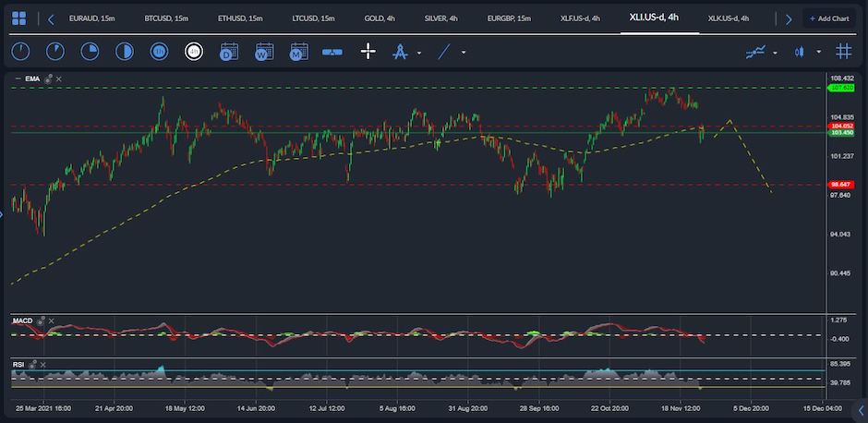Viewport: 868px width, 423px height.
Task: Activate the crosshair cursor tool
Action: (368, 52)
